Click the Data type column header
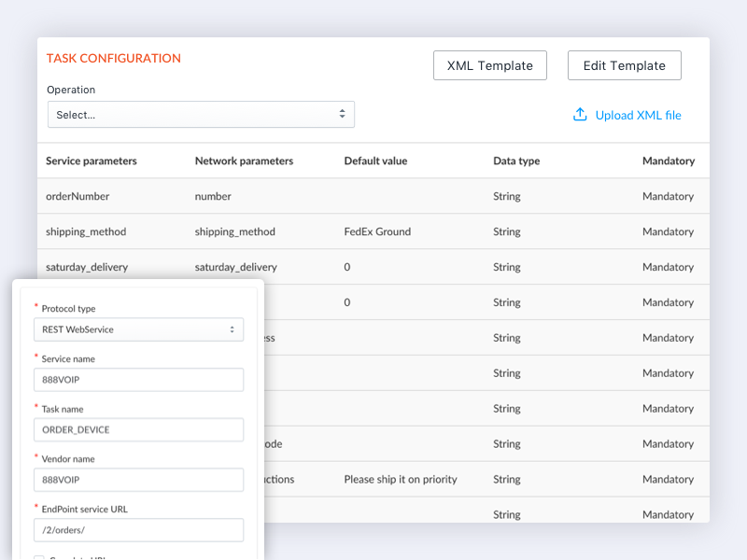 coord(516,161)
